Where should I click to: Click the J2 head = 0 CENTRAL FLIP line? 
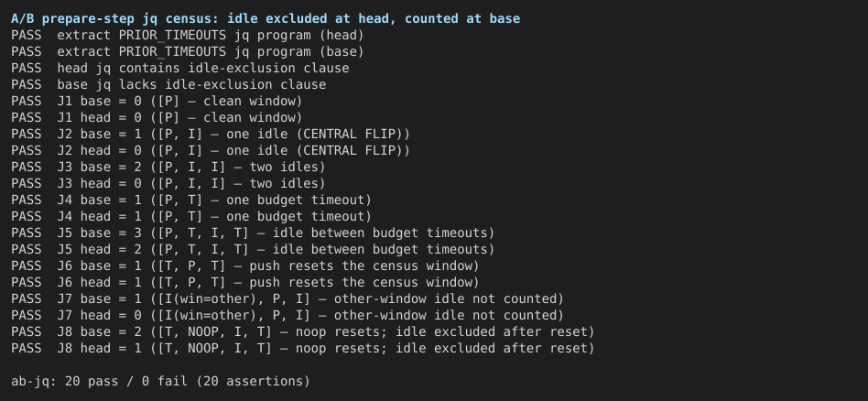(211, 151)
